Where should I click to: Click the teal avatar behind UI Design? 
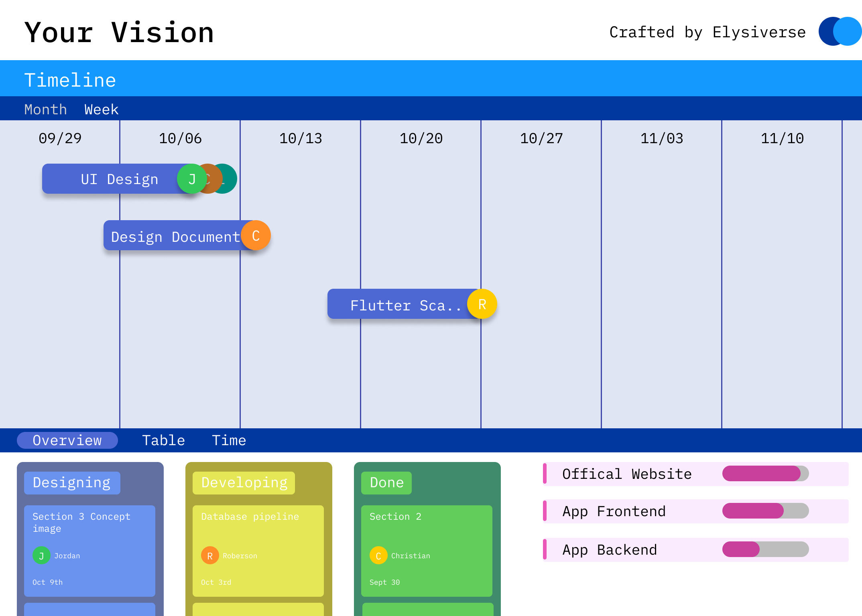[x=230, y=179]
